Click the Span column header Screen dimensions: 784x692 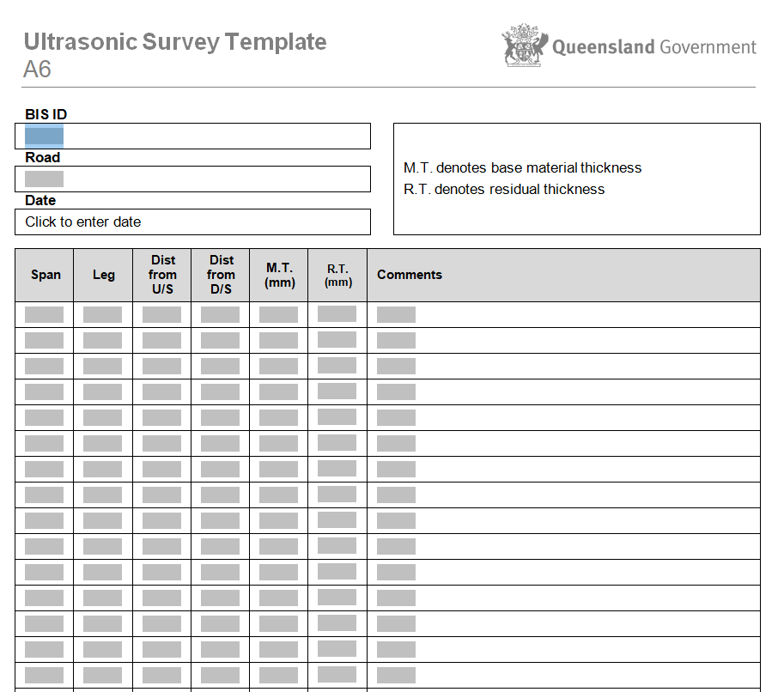[x=46, y=276]
